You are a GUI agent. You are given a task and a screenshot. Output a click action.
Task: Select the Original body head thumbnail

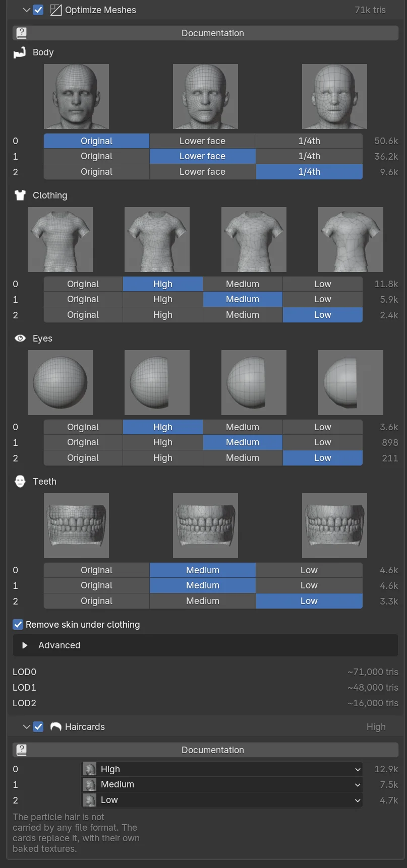tap(76, 96)
